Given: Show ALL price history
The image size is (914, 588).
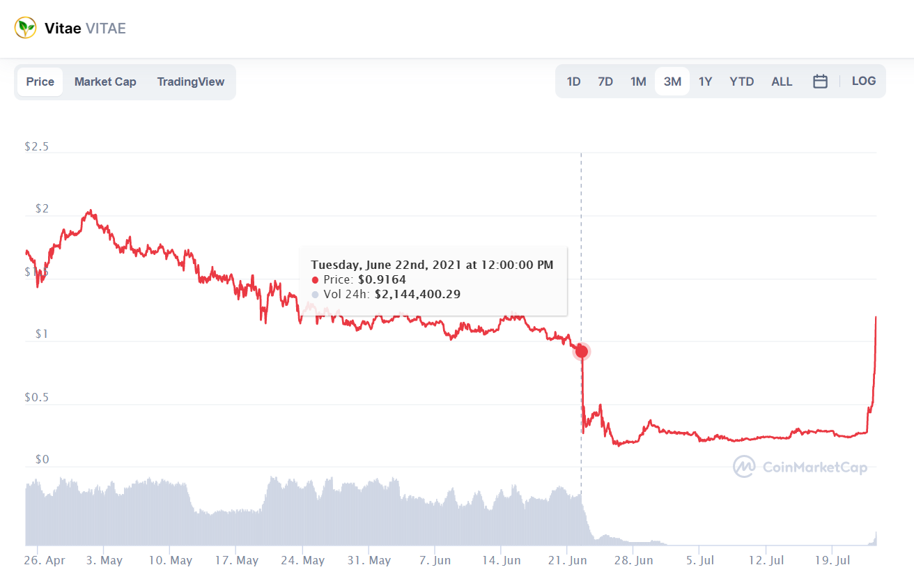Looking at the screenshot, I should pos(782,82).
